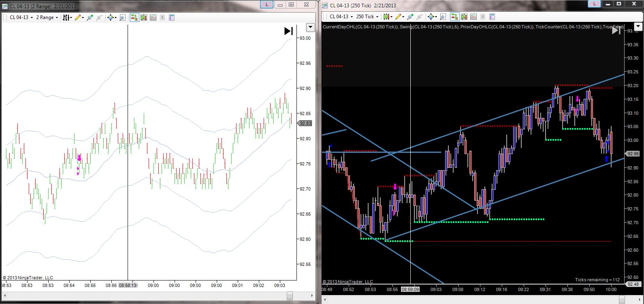Open the candlestick chart style dropdown in the 250 Tick window

coord(388,17)
